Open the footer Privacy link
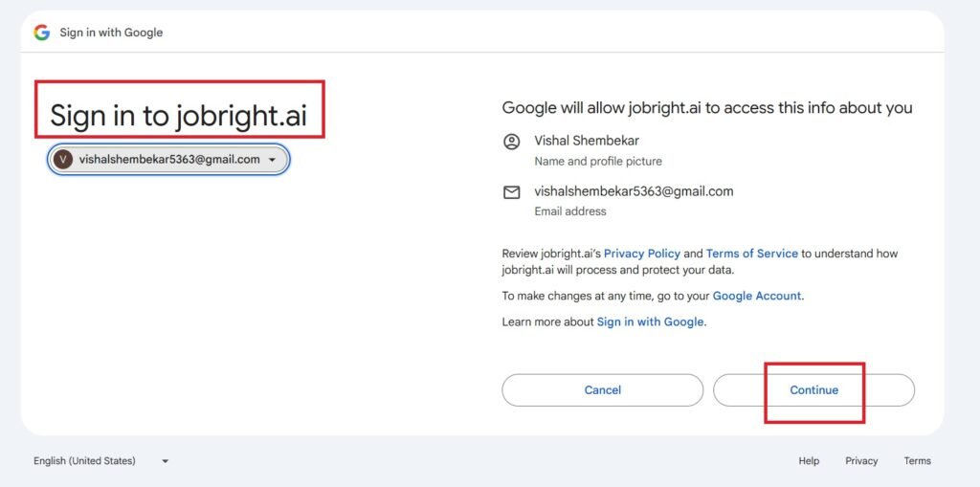Image resolution: width=980 pixels, height=487 pixels. coord(861,461)
